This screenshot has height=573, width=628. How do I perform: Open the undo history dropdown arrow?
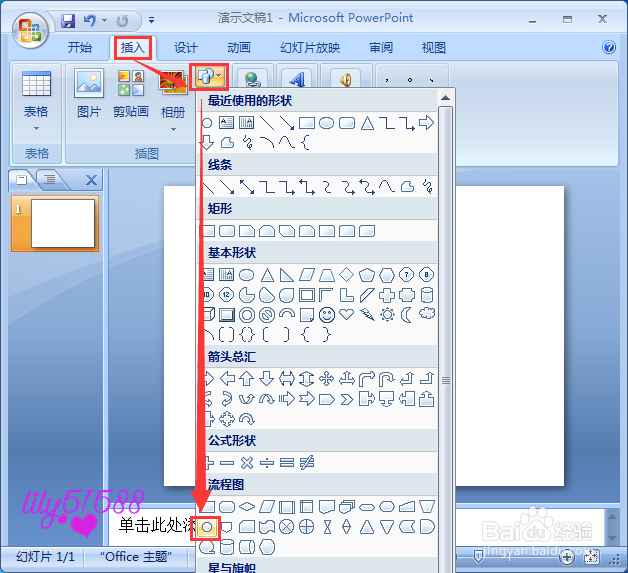pos(105,20)
